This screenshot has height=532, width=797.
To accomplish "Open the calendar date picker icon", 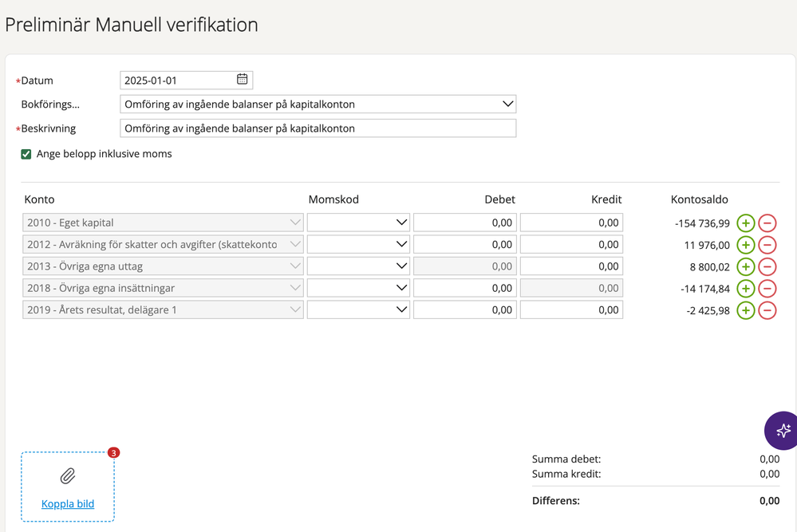I will coord(243,79).
